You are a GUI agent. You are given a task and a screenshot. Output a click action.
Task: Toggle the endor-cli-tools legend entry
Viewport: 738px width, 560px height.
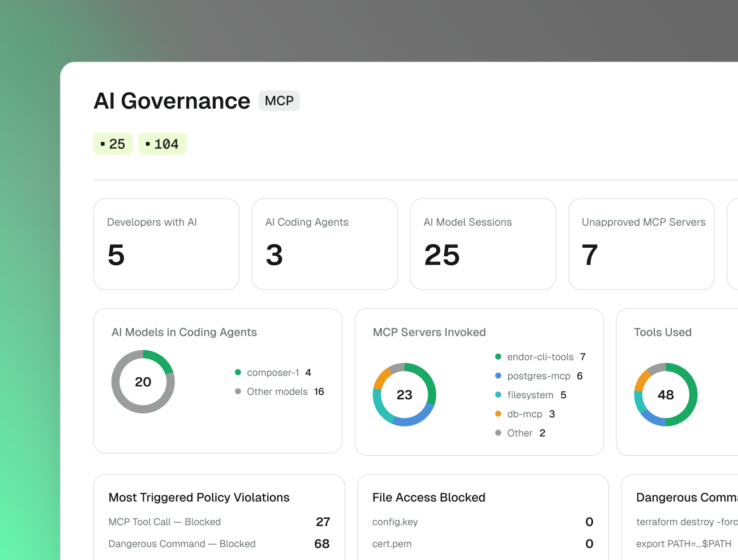(540, 357)
